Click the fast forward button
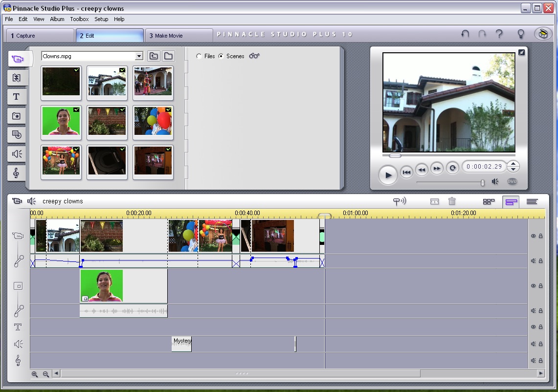This screenshot has height=392, width=558. click(x=437, y=168)
